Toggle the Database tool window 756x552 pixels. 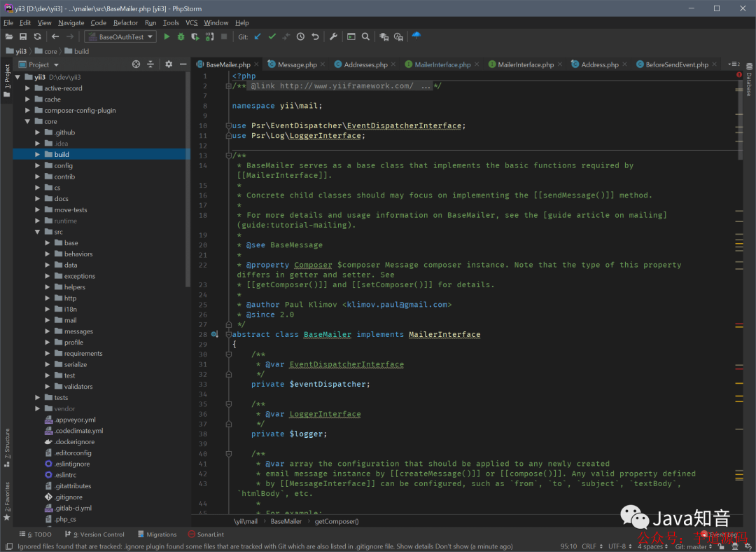click(749, 80)
